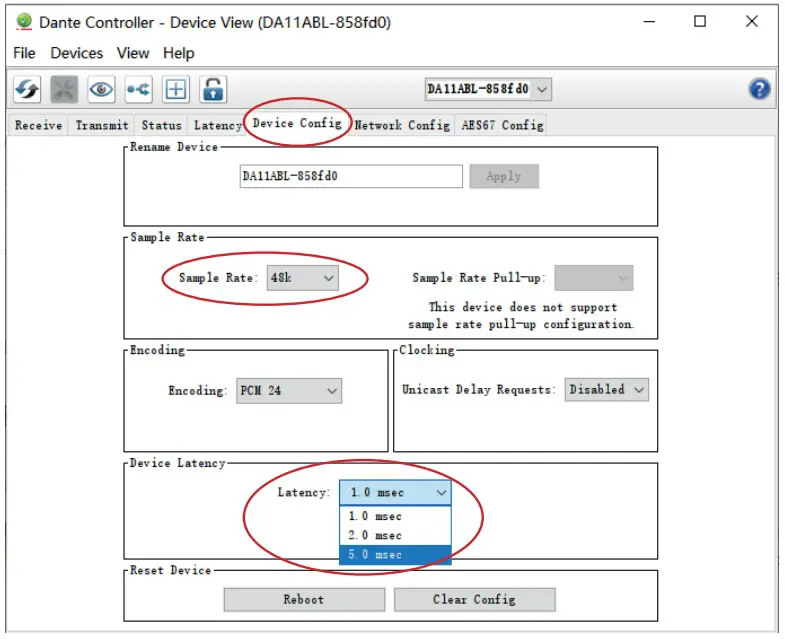Screen dimensions: 786x639
Task: Click the Clear Config button
Action: [x=475, y=600]
